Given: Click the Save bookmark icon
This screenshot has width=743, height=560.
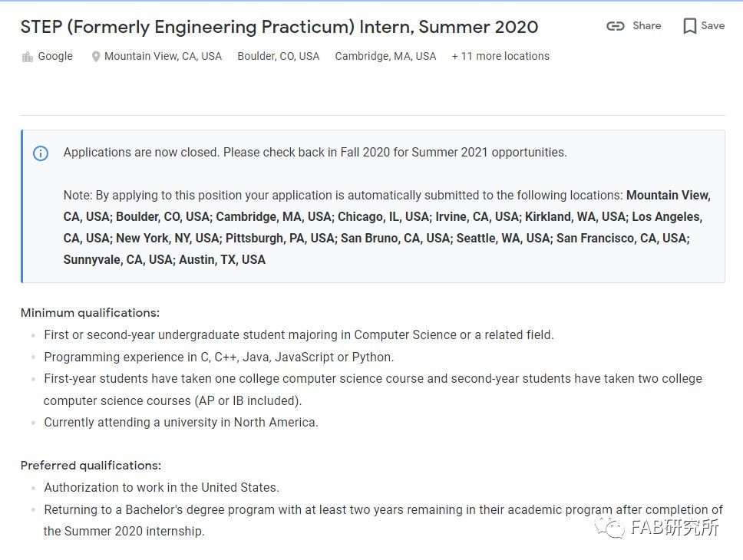Looking at the screenshot, I should coord(689,26).
